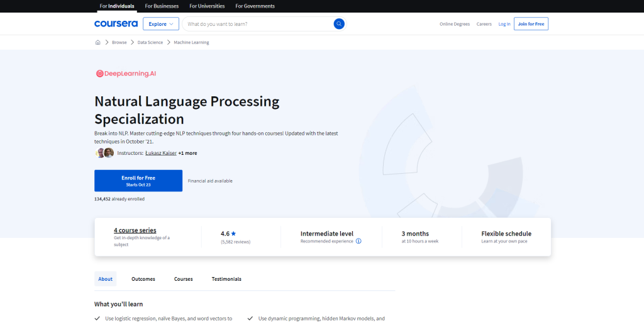Open the Careers link
Viewport: 644px width, 323px height.
pyautogui.click(x=484, y=24)
